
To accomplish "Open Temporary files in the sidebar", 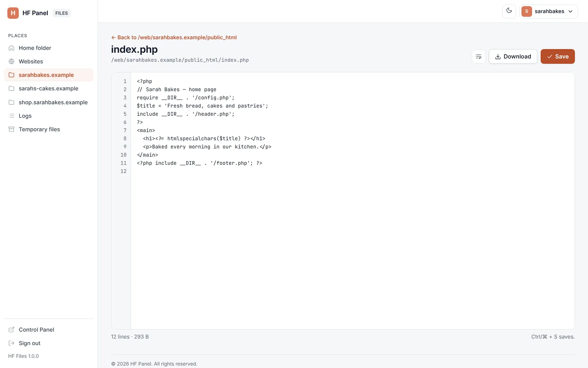I will [x=49, y=129].
